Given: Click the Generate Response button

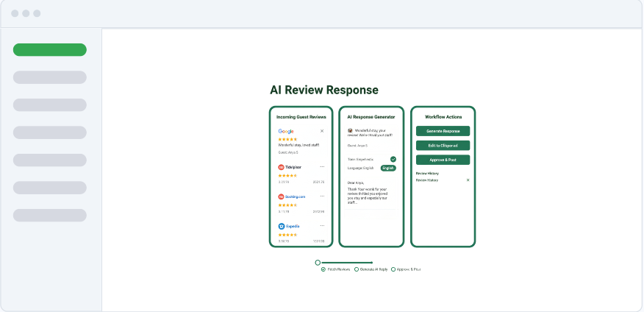Looking at the screenshot, I should tap(443, 131).
